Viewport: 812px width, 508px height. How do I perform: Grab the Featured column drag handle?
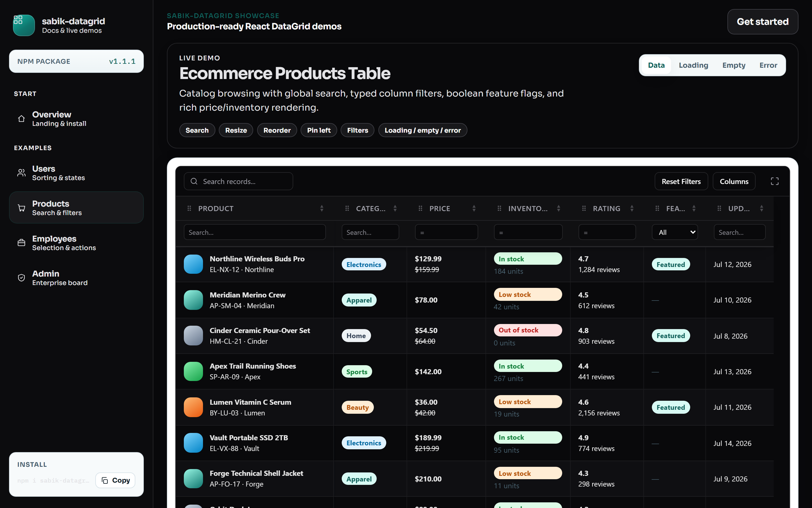pyautogui.click(x=657, y=208)
